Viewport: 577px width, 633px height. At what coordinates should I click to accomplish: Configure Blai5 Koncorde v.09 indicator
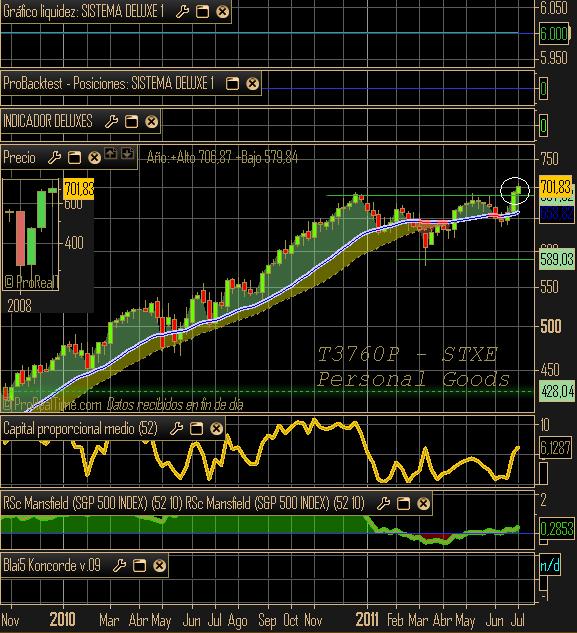(x=119, y=566)
